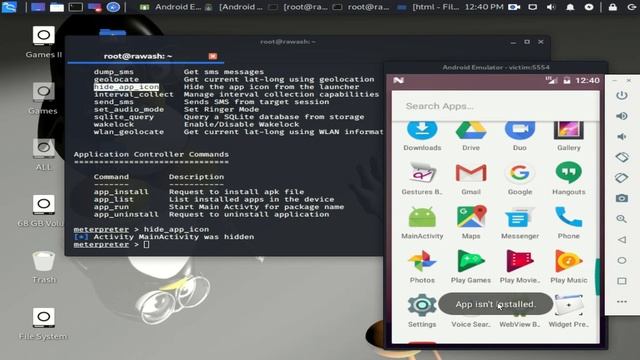Viewport: 640px width, 360px height.
Task: Launch the Play Games app
Action: coord(471,267)
